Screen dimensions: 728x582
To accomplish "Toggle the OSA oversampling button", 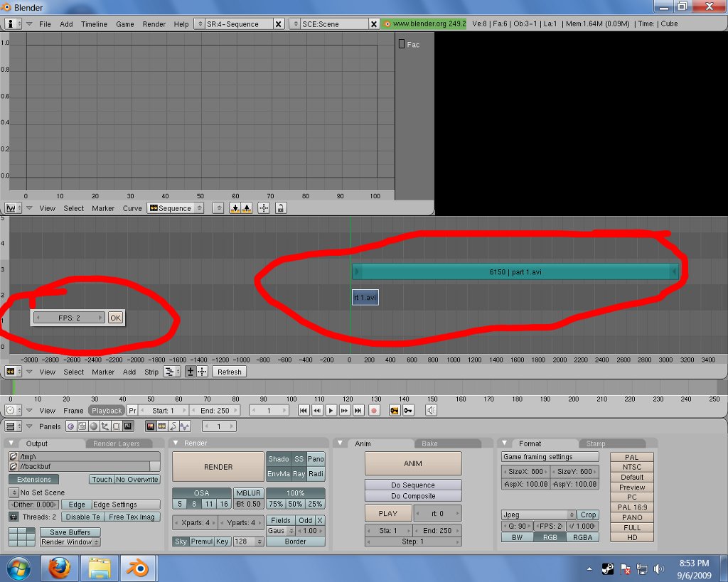I will point(201,493).
